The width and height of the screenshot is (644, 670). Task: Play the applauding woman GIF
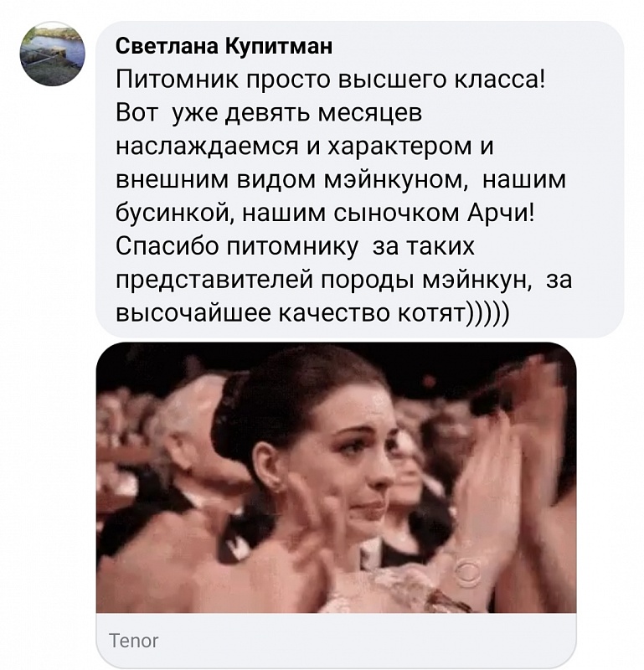point(336,477)
